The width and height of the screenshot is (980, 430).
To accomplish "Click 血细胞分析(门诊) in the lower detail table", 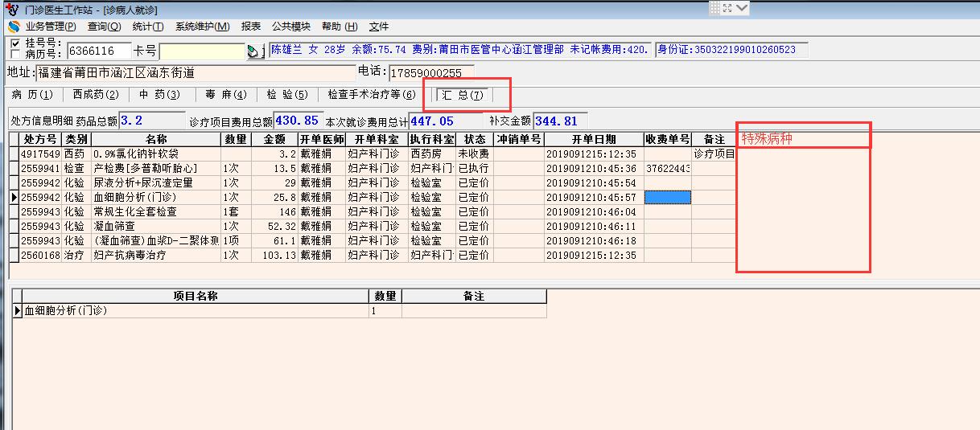I will [195, 310].
